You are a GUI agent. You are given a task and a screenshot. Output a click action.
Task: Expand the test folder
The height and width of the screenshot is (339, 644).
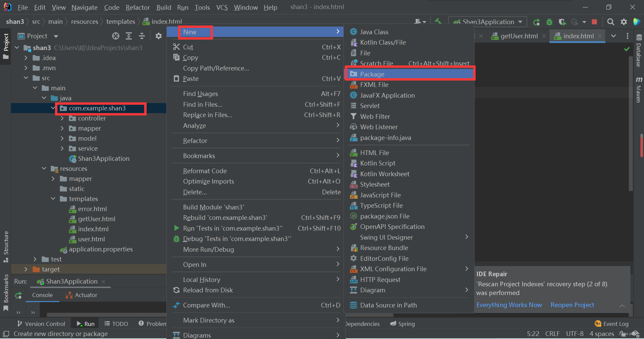35,259
